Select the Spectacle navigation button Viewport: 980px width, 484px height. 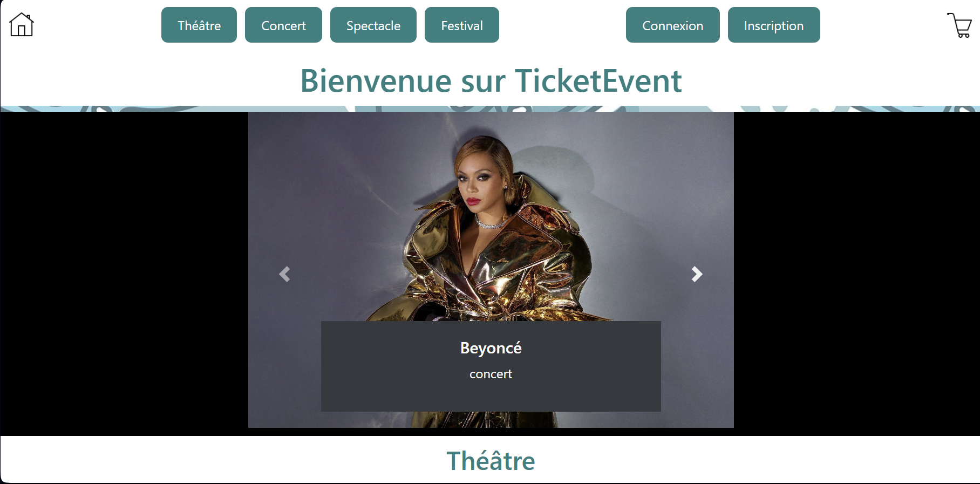point(373,25)
